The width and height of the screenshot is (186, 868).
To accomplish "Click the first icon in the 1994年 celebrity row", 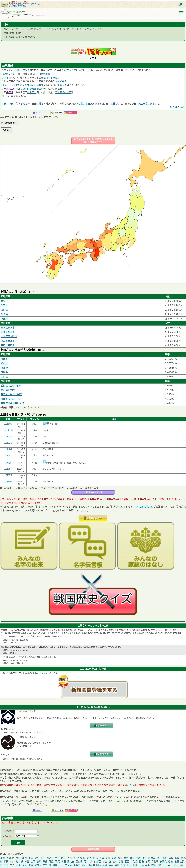I will [x=44, y=423].
